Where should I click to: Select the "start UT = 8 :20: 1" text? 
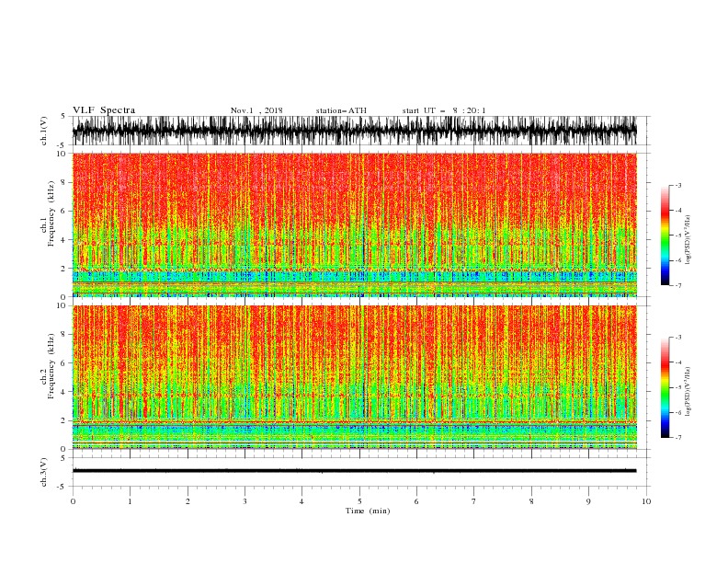444,110
